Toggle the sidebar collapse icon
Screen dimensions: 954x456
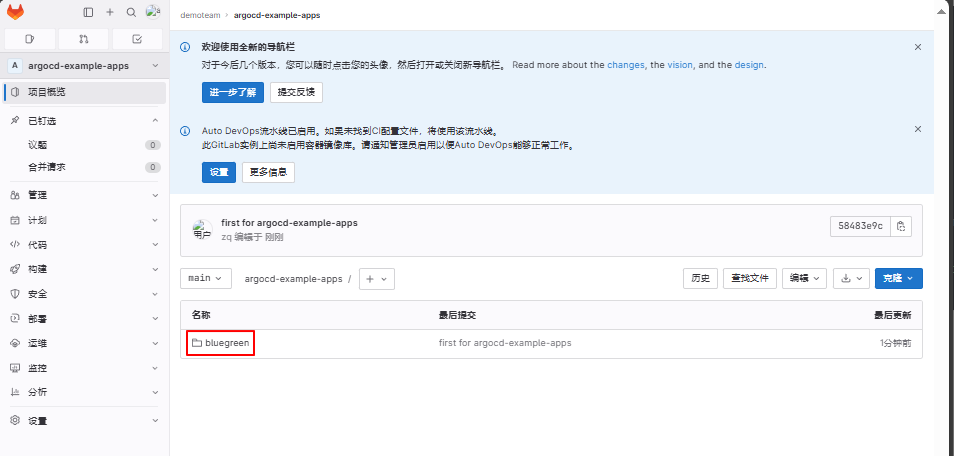coord(88,12)
